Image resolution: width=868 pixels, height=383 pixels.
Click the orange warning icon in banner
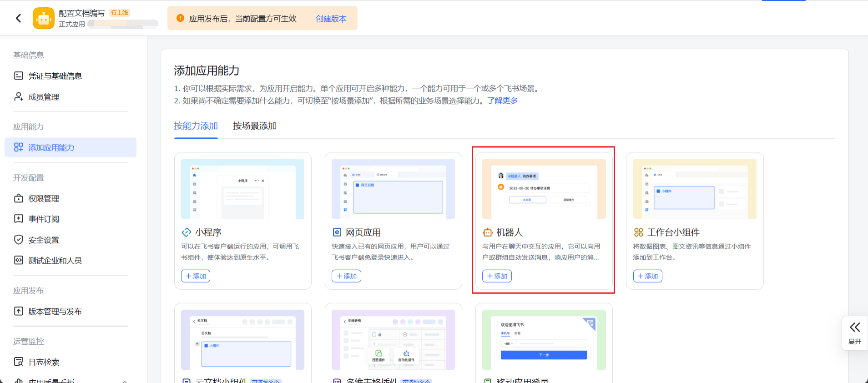tap(180, 18)
